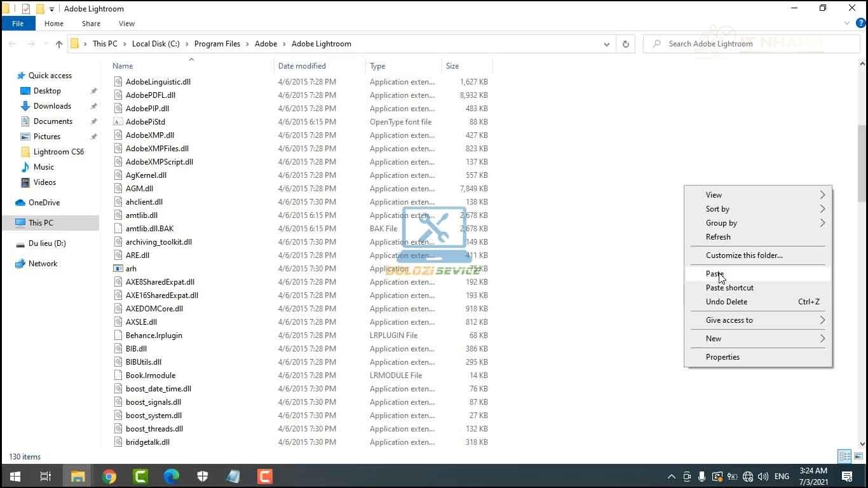
Task: Sort files by Date modified column
Action: [x=302, y=66]
